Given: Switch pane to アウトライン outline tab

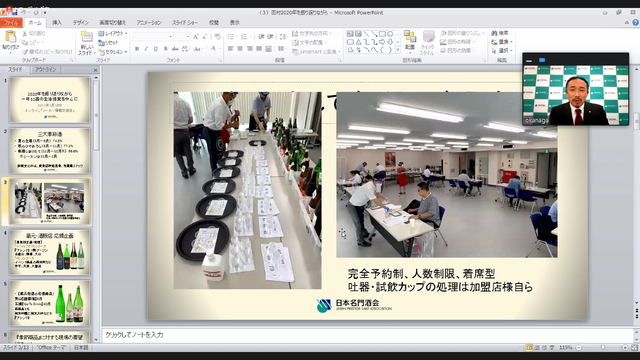Looking at the screenshot, I should [46, 70].
